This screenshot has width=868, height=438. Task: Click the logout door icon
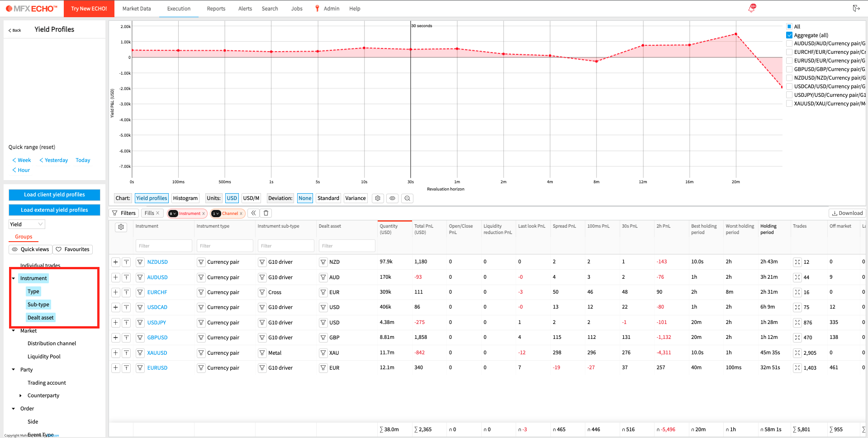click(x=856, y=8)
